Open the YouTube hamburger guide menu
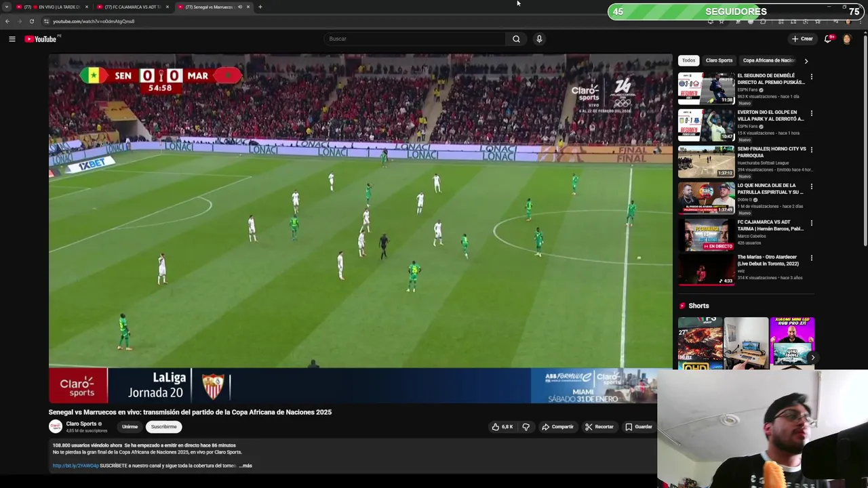 pyautogui.click(x=12, y=39)
